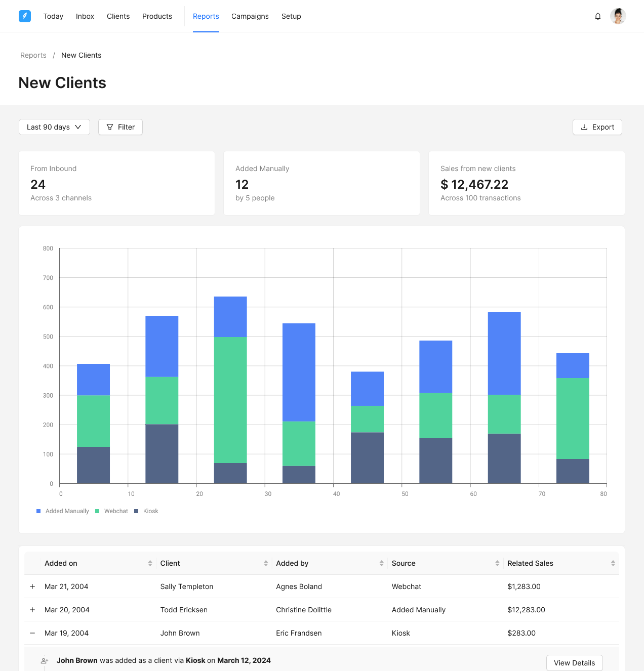
Task: Open the user profile avatar
Action: tap(618, 16)
